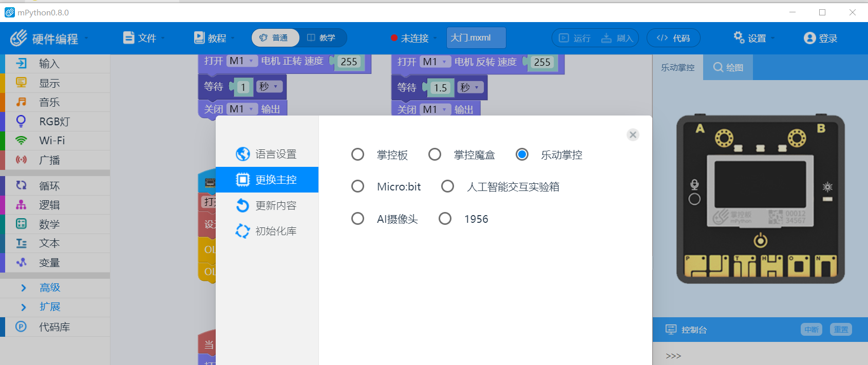Open 语言设置 globe icon in dialog
This screenshot has height=365, width=868.
tap(242, 154)
